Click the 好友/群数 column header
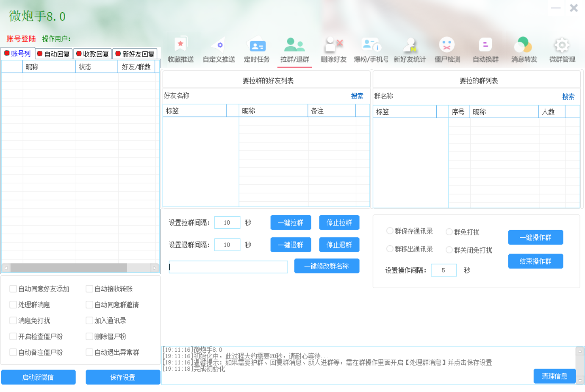Image resolution: width=585 pixels, height=392 pixels. 136,67
